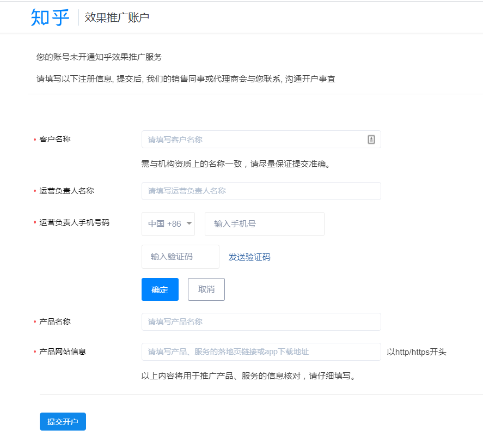Focus the 客户名称 input field
The width and height of the screenshot is (483, 448).
(261, 140)
